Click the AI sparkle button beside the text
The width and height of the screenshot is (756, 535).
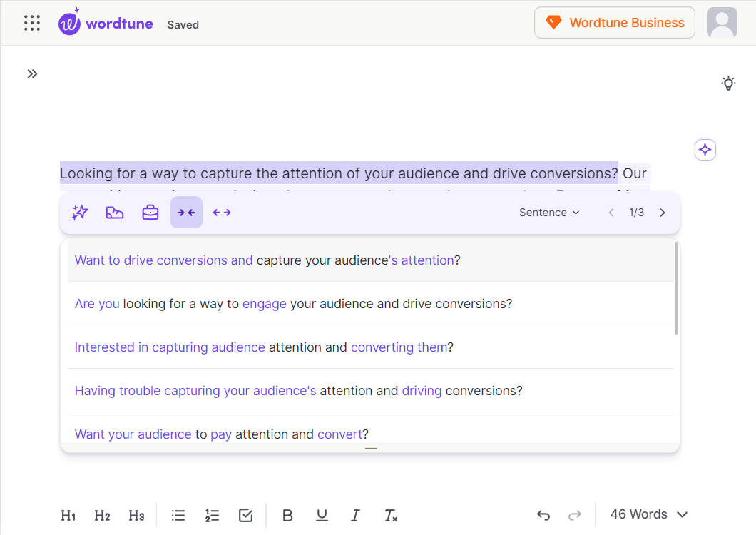[x=705, y=150]
